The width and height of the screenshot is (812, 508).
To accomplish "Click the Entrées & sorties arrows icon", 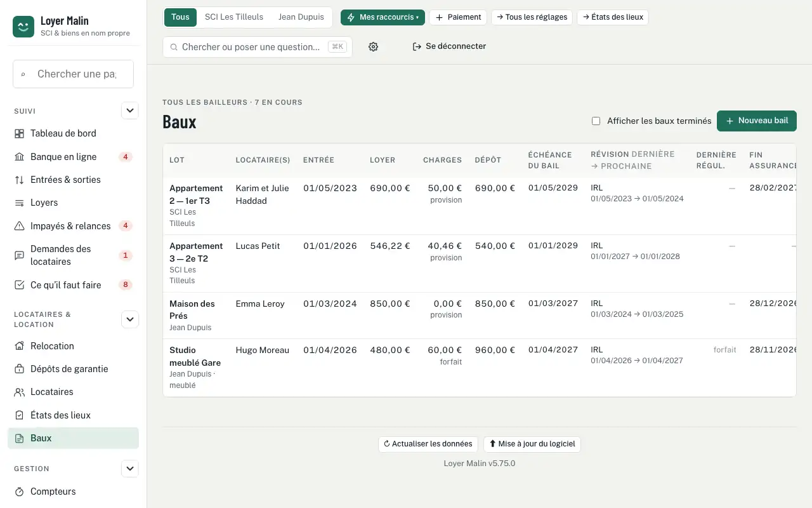I will click(19, 180).
